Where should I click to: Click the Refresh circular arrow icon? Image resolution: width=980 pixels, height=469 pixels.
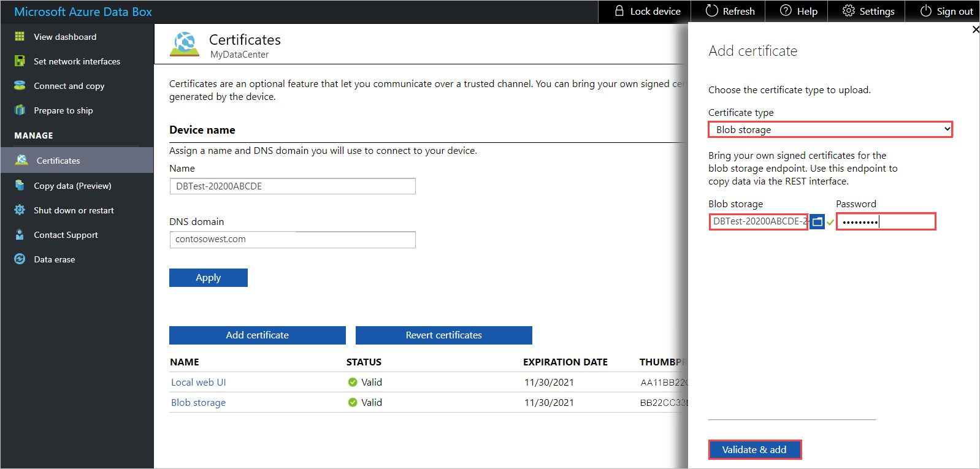pyautogui.click(x=711, y=11)
